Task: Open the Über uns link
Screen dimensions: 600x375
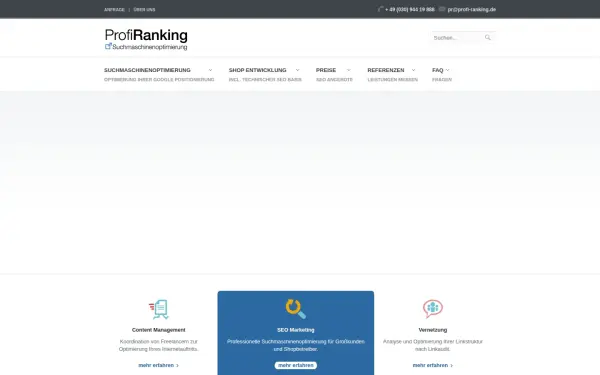Action: point(145,10)
